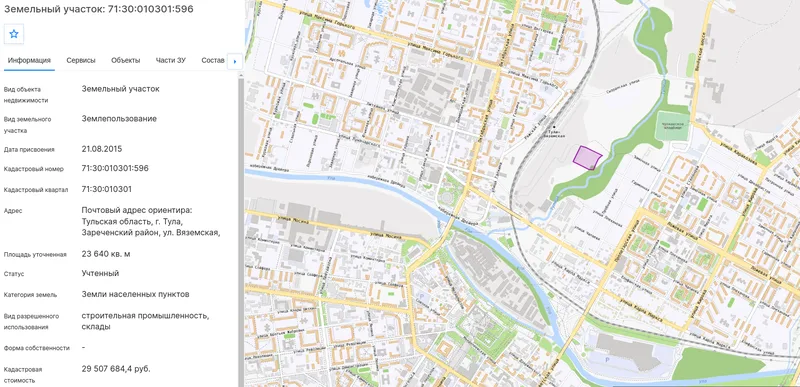Open the Информация tab
Image resolution: width=800 pixels, height=387 pixels.
tap(29, 60)
